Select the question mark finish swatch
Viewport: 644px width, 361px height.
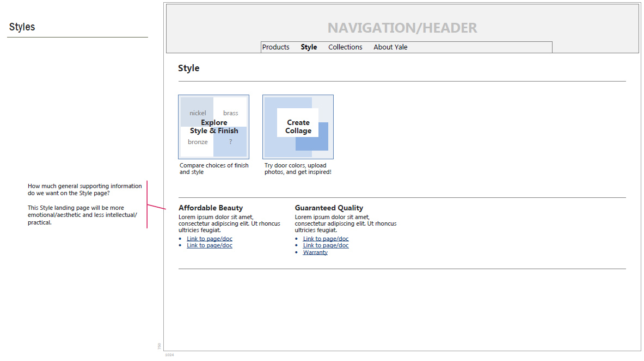(x=230, y=142)
